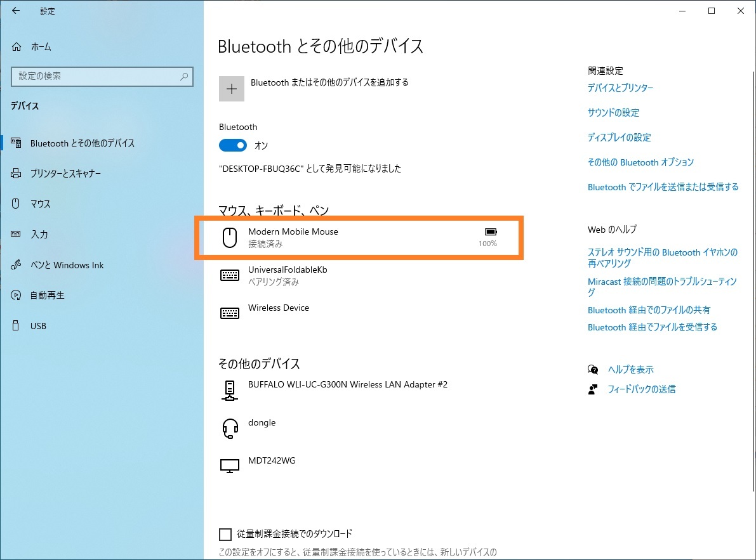Screen dimensions: 756x560
Task: Open the ステレオ サウンド用の Bluetooth イヤホンの再ペアリング link
Action: coord(663,257)
